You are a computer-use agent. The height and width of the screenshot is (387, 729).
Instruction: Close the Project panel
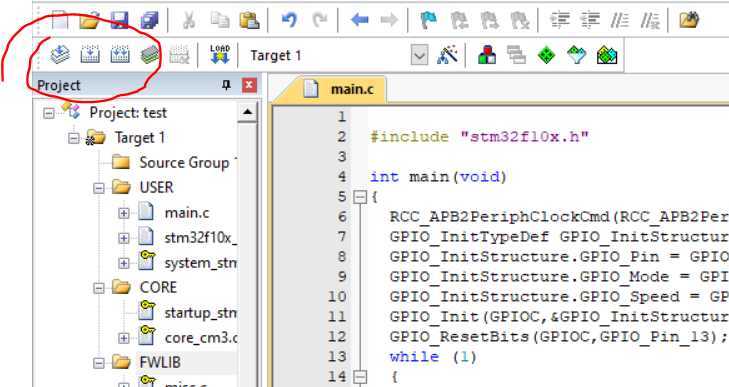[x=249, y=85]
